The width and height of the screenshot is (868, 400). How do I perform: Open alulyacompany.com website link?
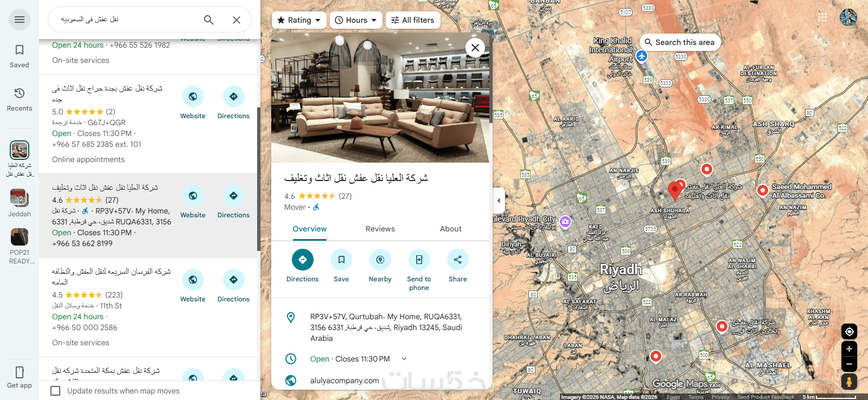(344, 380)
